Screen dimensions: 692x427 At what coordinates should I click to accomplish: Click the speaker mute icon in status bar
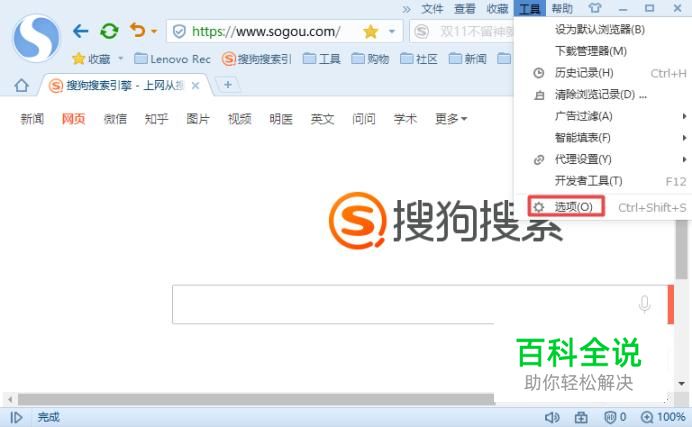[x=552, y=417]
